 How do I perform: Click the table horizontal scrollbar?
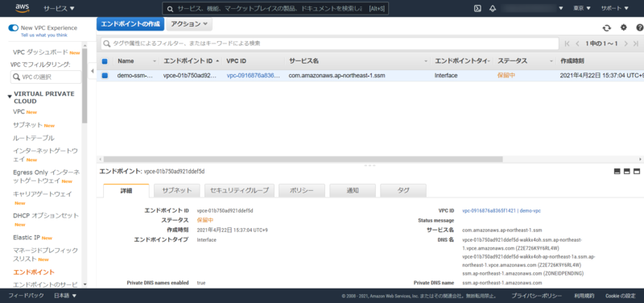click(303, 159)
